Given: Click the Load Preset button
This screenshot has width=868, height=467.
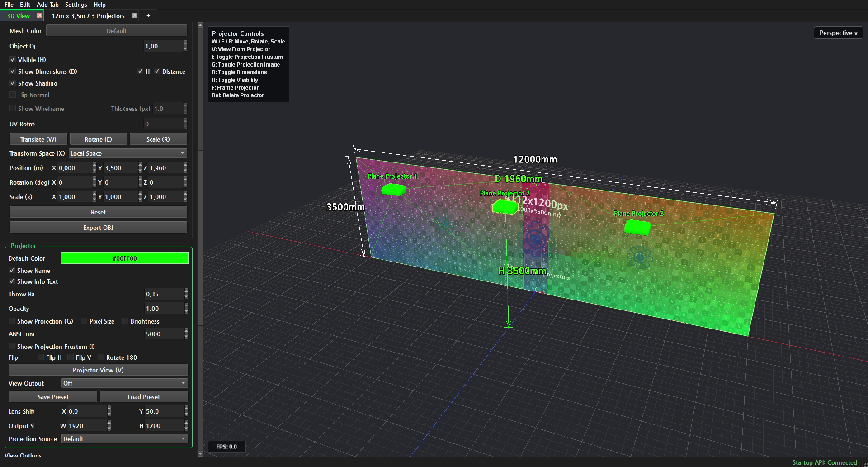Looking at the screenshot, I should click(x=144, y=397).
